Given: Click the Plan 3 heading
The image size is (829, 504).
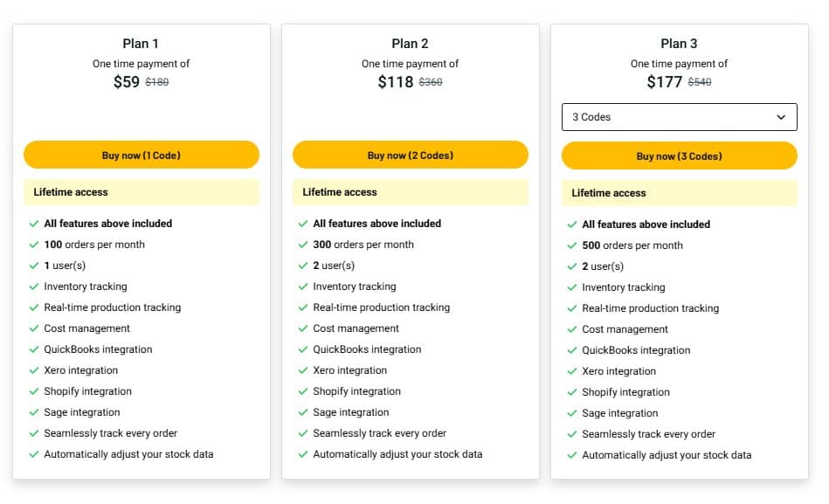Looking at the screenshot, I should [x=679, y=44].
